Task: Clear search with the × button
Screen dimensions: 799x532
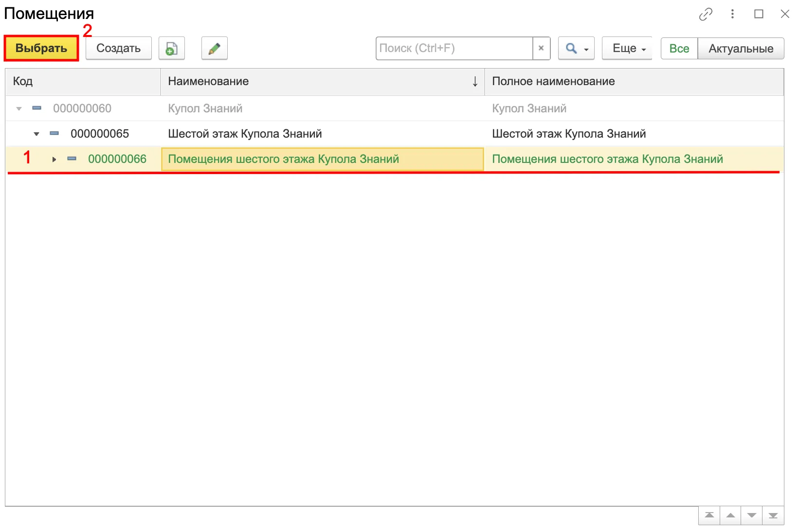Action: coord(541,48)
